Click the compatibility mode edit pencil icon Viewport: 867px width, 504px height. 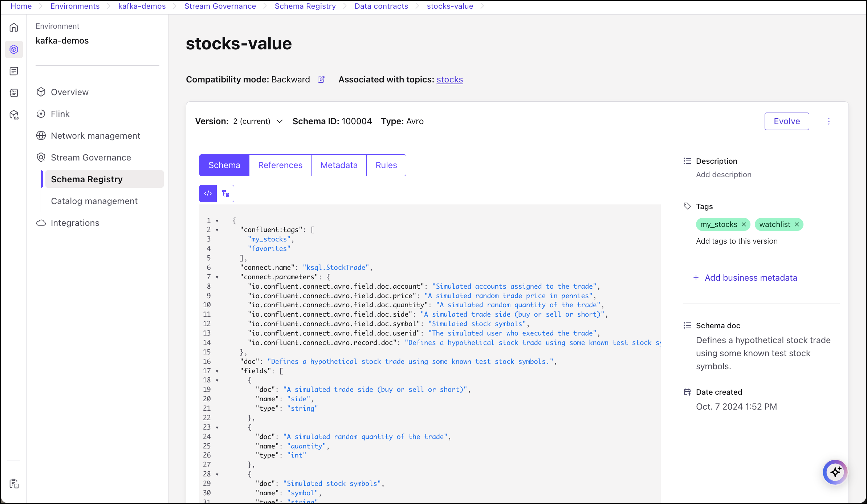(321, 80)
